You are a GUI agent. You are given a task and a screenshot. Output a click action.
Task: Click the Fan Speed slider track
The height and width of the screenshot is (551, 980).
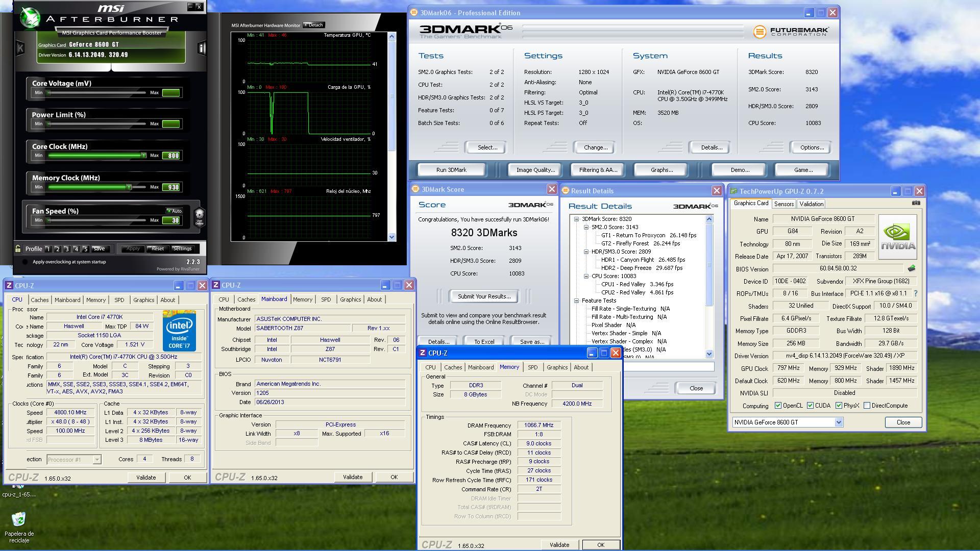96,220
